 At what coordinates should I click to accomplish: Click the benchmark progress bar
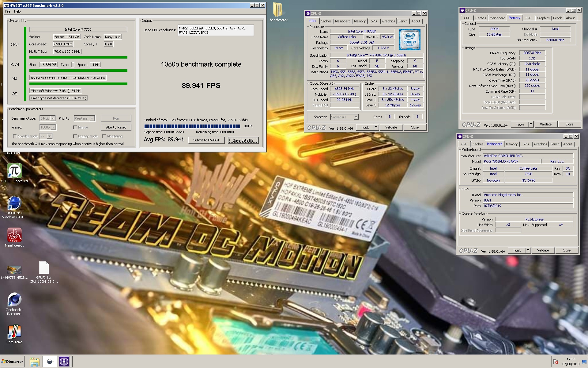point(192,126)
